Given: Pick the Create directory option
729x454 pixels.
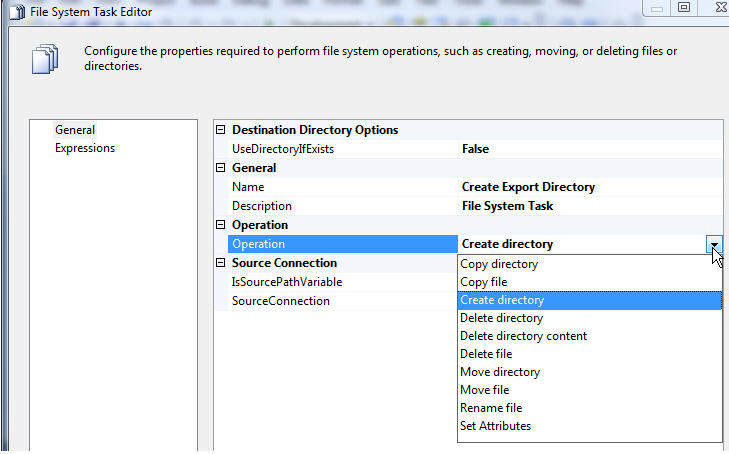Looking at the screenshot, I should pyautogui.click(x=502, y=300).
